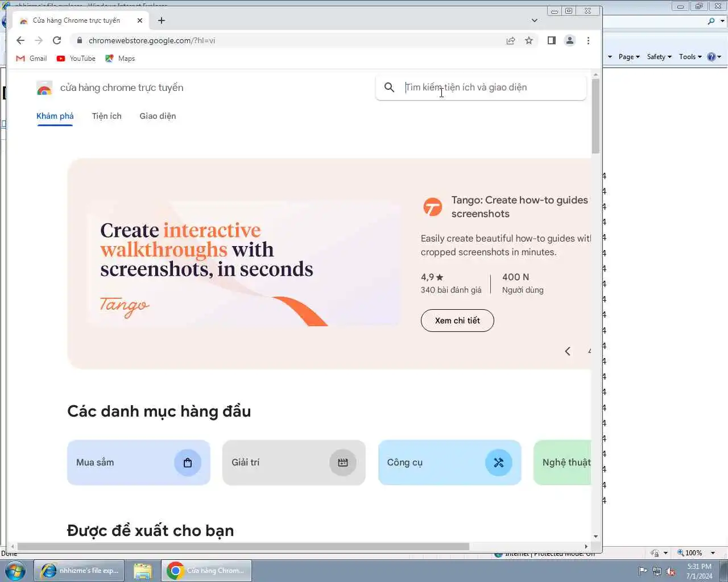The image size is (728, 582).
Task: Close the Cửa hàng Chrome trực tuyến tab
Action: [140, 20]
